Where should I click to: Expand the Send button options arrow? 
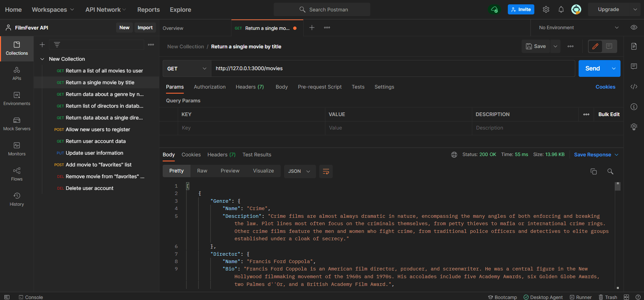click(614, 68)
